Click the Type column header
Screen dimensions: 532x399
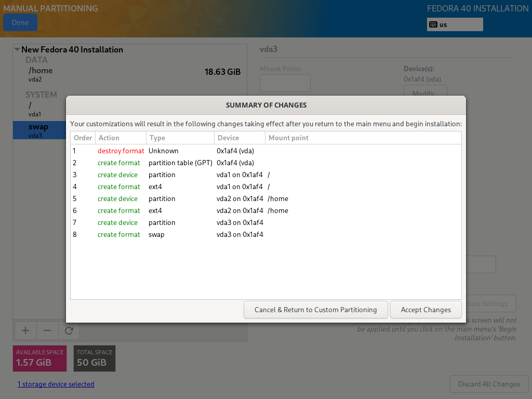[180, 138]
